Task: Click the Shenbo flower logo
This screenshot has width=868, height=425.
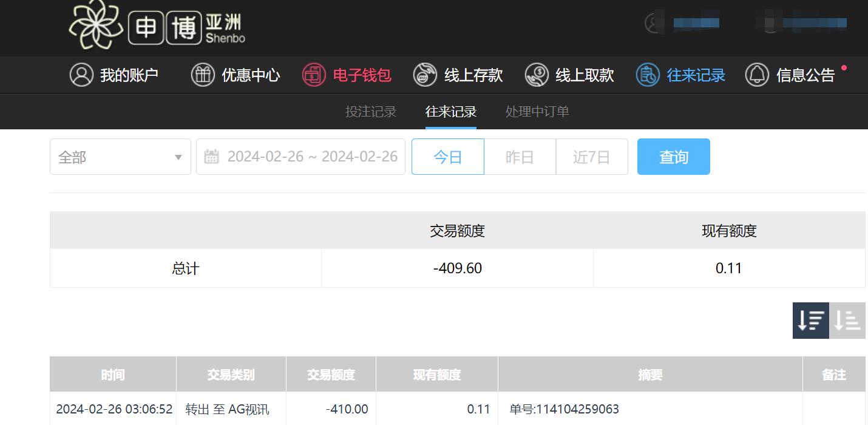Action: coord(96,25)
